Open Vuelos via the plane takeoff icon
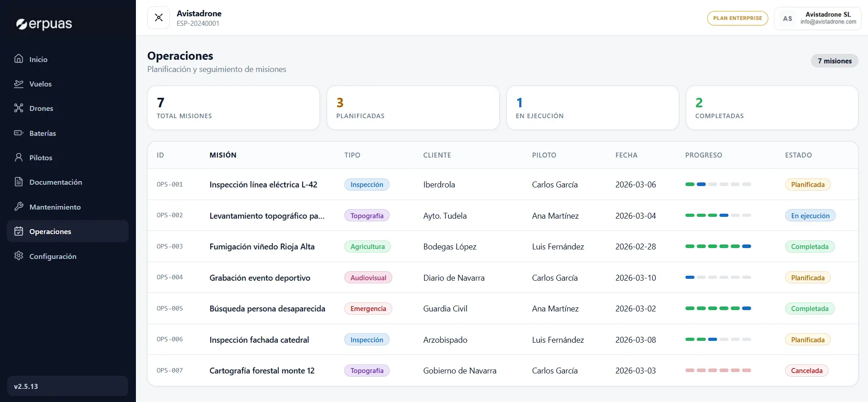The width and height of the screenshot is (868, 402). click(19, 84)
